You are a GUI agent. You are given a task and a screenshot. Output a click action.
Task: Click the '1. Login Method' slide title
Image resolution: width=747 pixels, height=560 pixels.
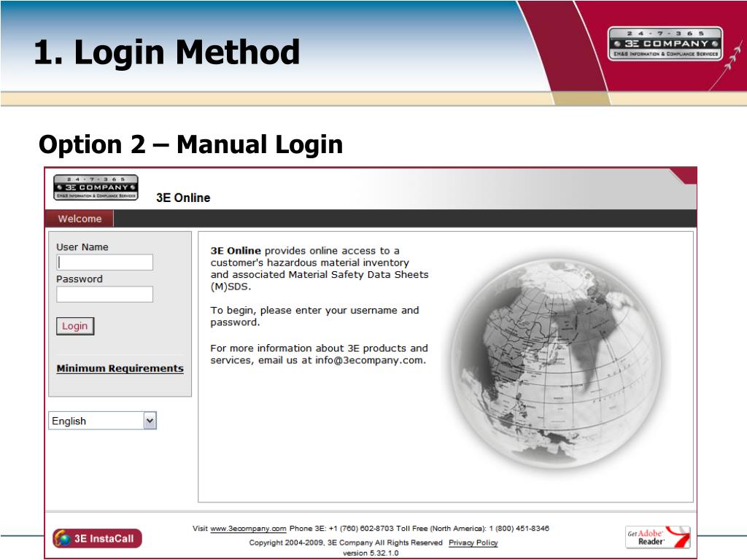pyautogui.click(x=167, y=52)
